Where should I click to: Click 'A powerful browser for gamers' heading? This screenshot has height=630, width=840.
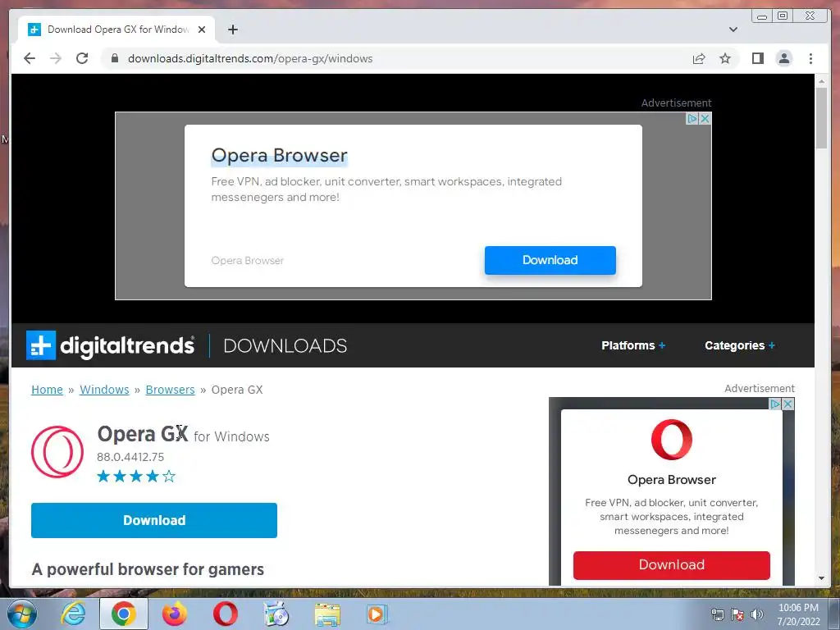click(148, 569)
